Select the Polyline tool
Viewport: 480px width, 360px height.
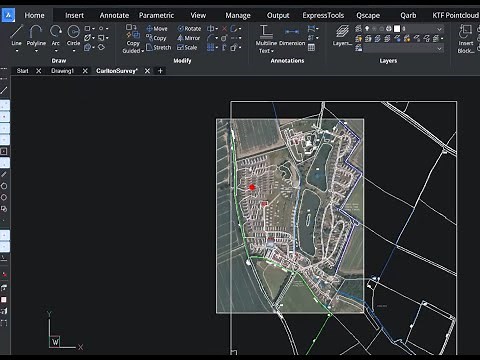click(36, 35)
